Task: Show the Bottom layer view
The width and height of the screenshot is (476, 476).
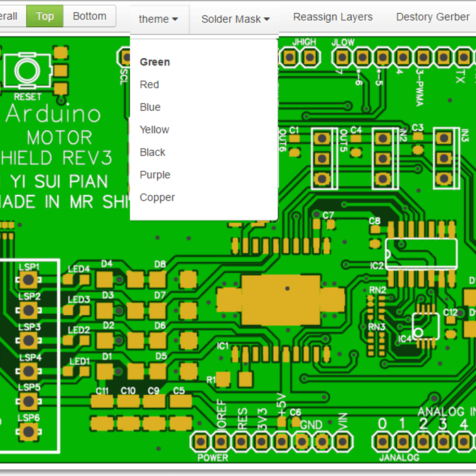Action: [x=90, y=16]
